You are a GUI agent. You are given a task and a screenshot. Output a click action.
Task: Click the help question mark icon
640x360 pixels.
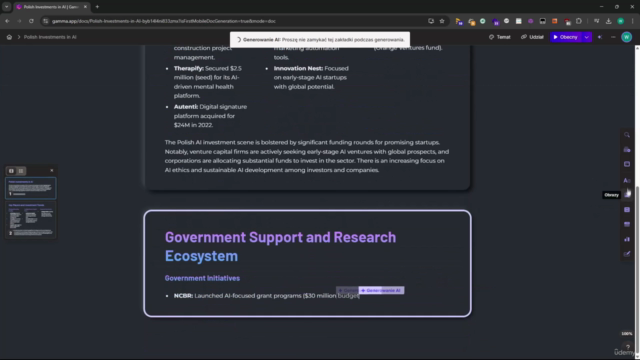[x=628, y=347]
